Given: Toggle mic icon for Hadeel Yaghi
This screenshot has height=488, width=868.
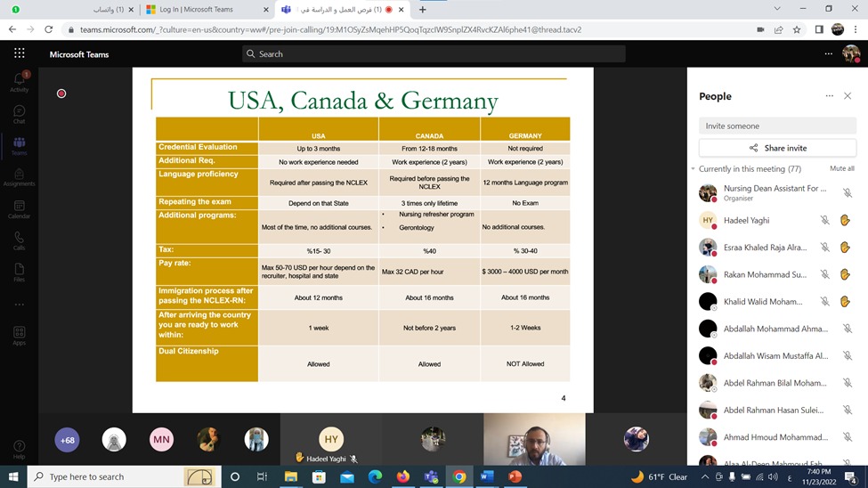Looking at the screenshot, I should click(x=824, y=220).
